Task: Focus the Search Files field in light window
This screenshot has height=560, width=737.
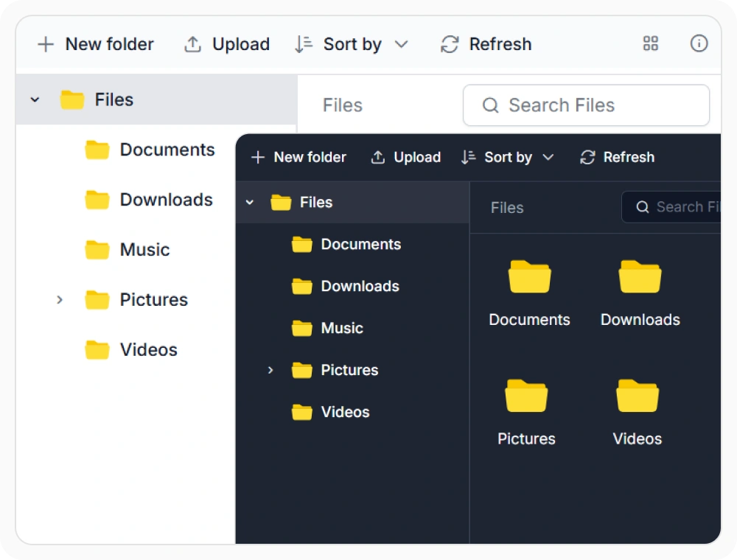Action: pos(586,105)
